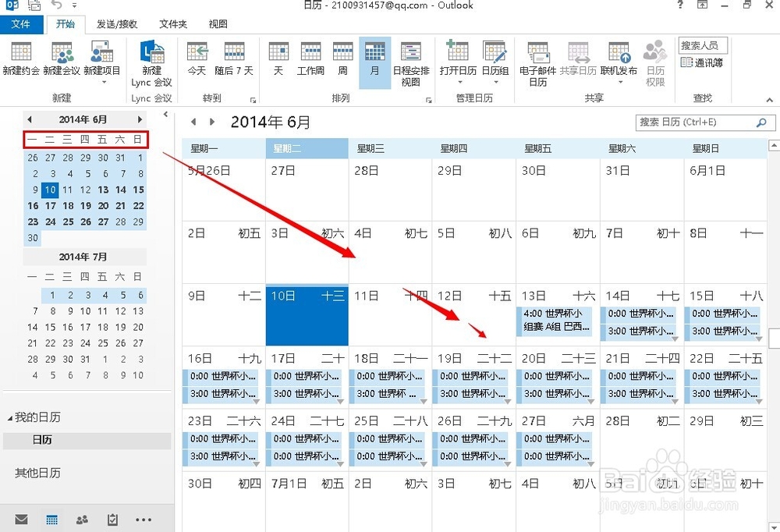Open 新建会议 to create a meeting
The height and width of the screenshot is (532, 780).
coord(62,61)
